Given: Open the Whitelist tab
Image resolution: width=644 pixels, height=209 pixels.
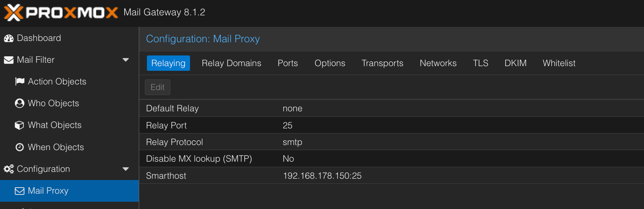Looking at the screenshot, I should tap(559, 63).
